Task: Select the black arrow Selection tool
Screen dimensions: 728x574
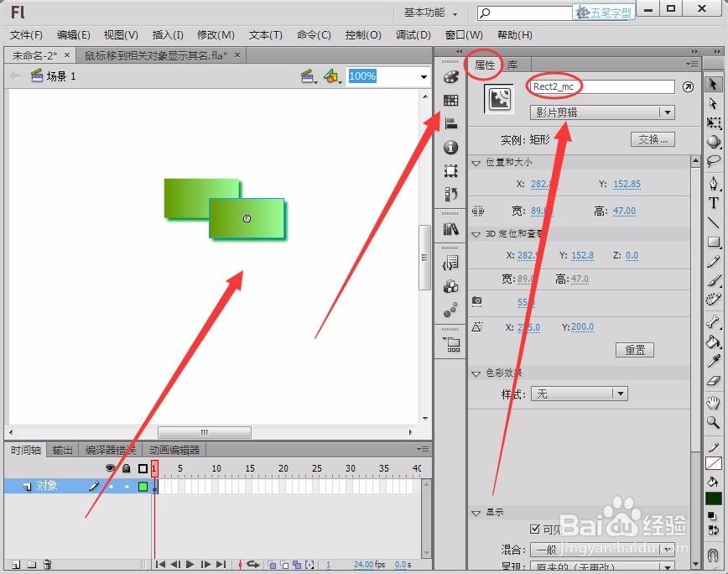Action: click(714, 85)
